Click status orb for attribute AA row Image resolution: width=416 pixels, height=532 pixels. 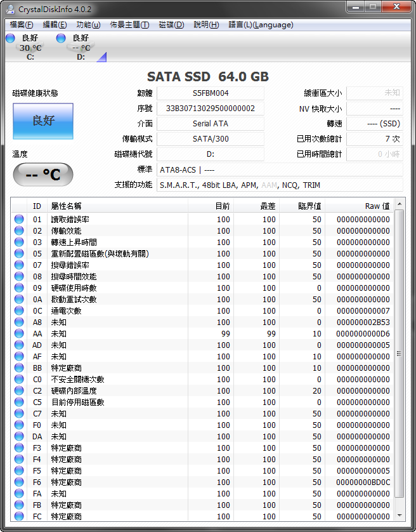20,334
